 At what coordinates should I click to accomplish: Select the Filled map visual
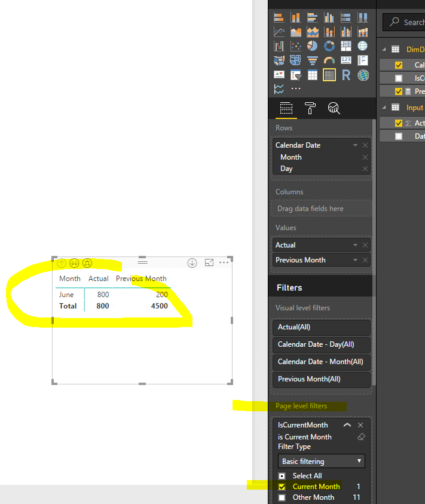[x=279, y=60]
